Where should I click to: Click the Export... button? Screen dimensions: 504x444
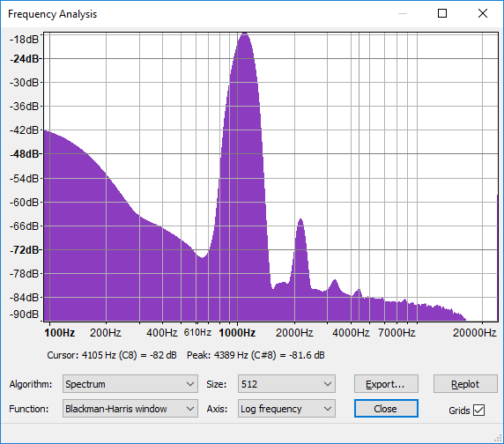point(386,383)
